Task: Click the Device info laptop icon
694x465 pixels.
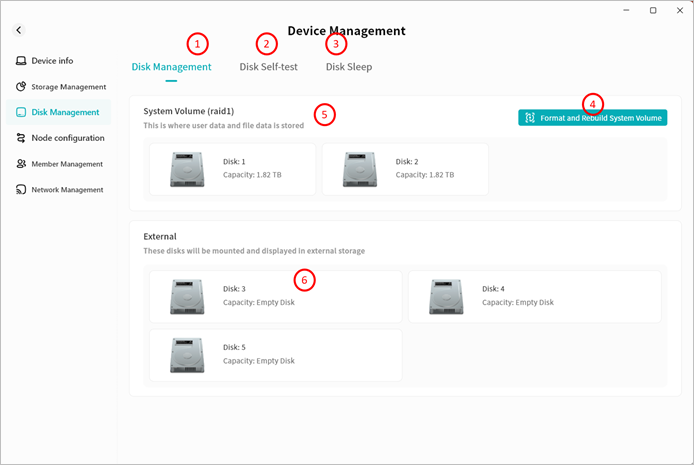Action: [x=20, y=61]
